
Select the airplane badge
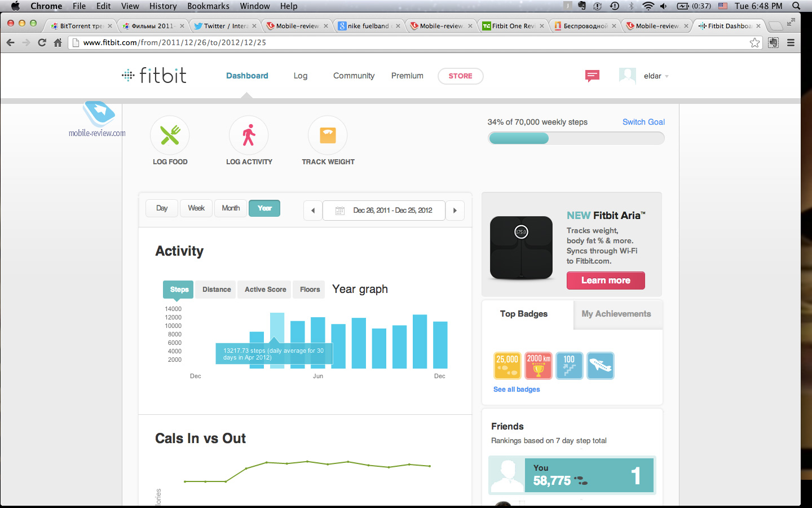[x=601, y=366]
